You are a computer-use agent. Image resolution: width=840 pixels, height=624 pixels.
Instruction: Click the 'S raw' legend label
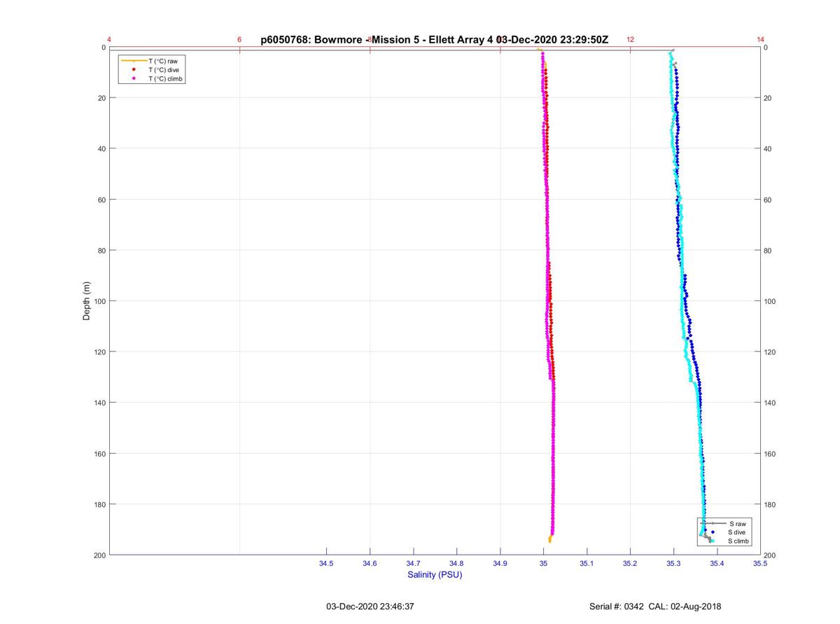tap(737, 523)
